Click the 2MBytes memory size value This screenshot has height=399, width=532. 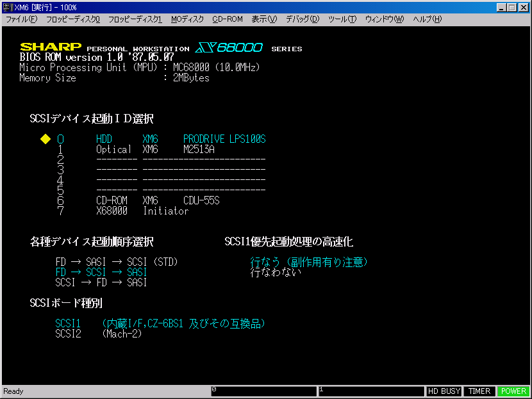coord(191,78)
